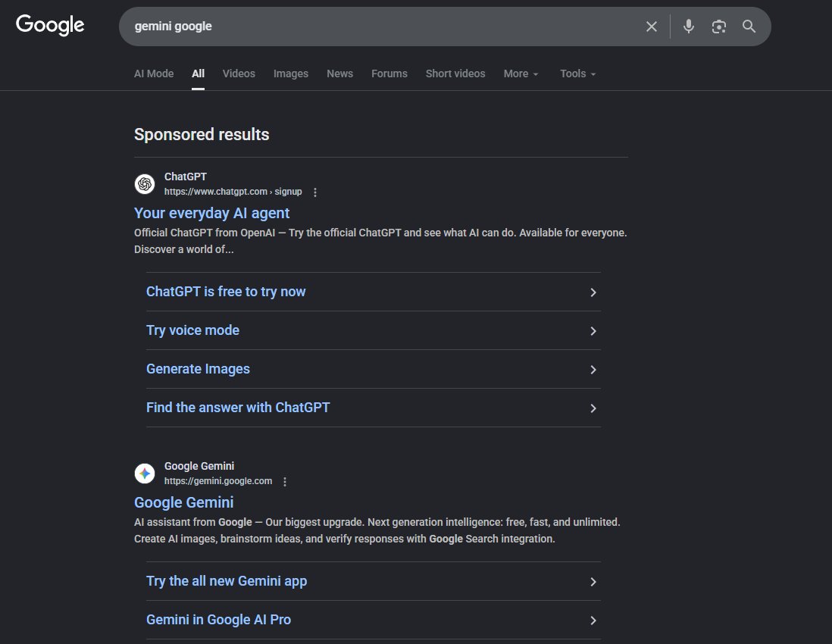Click chevron on 'Gemini in Google AI Pro' row
The image size is (832, 644).
click(x=593, y=621)
